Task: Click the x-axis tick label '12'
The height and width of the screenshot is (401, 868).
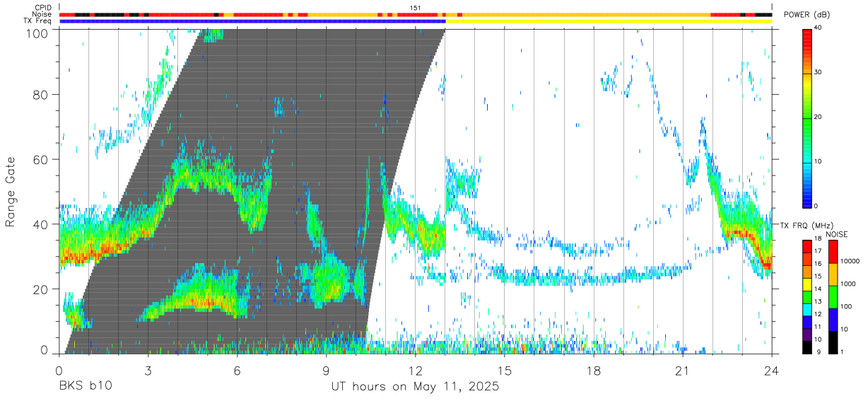Action: (416, 370)
